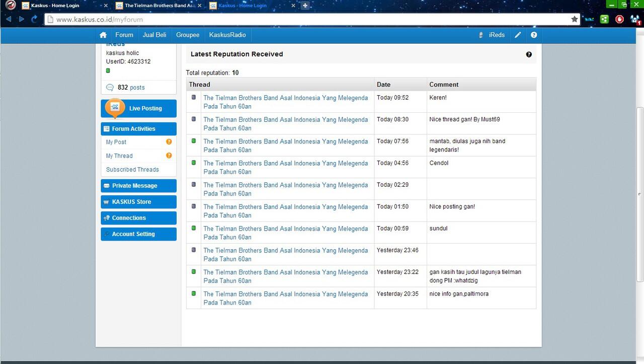Open Private Message section

click(138, 186)
